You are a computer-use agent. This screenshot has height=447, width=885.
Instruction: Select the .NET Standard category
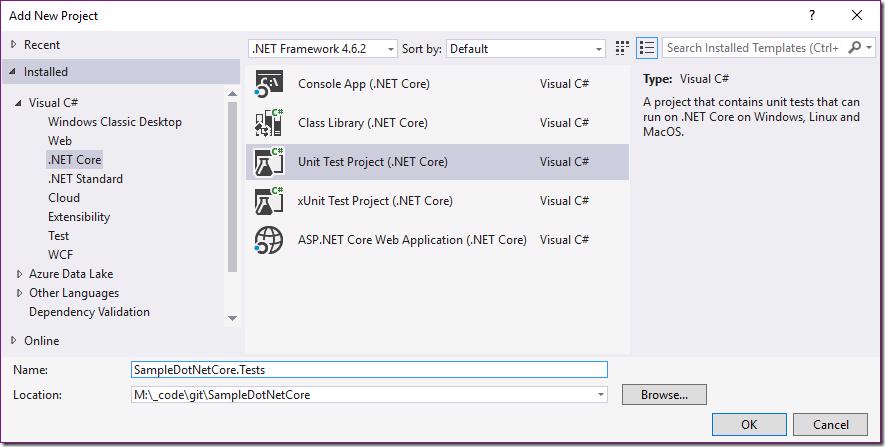85,179
